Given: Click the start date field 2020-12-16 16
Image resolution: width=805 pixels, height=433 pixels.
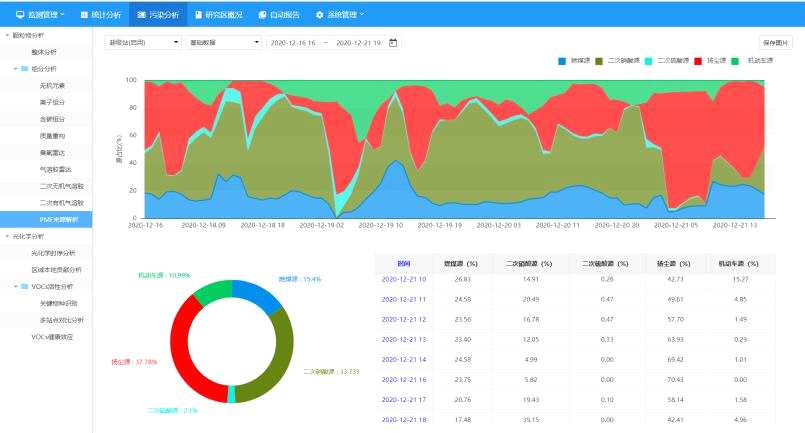Looking at the screenshot, I should [293, 42].
